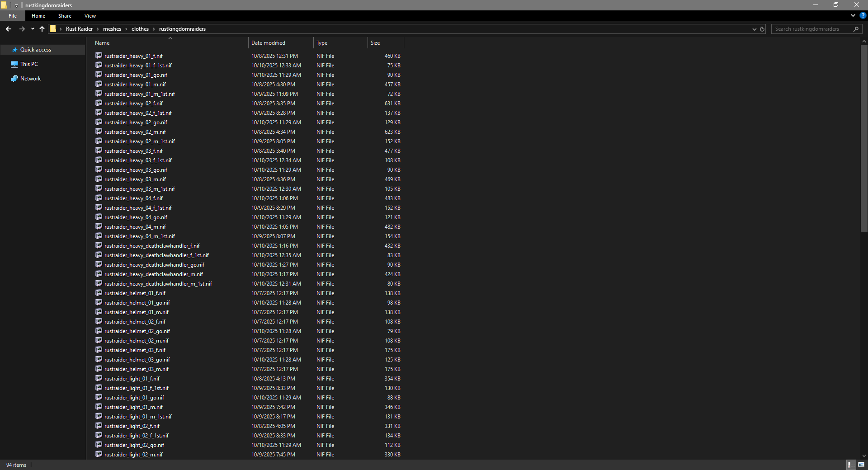This screenshot has width=868, height=470.
Task: Open the File menu
Action: pyautogui.click(x=13, y=16)
